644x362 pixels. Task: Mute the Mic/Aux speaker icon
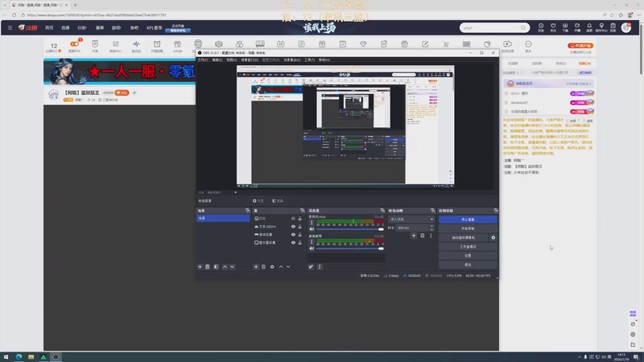[312, 229]
